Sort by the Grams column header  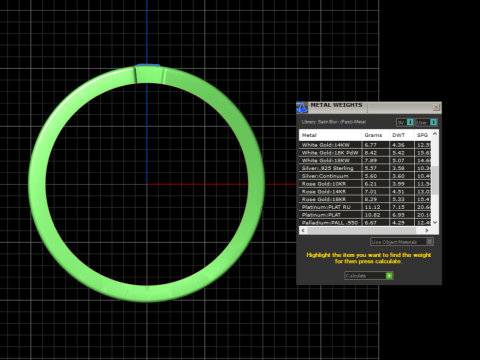375,135
